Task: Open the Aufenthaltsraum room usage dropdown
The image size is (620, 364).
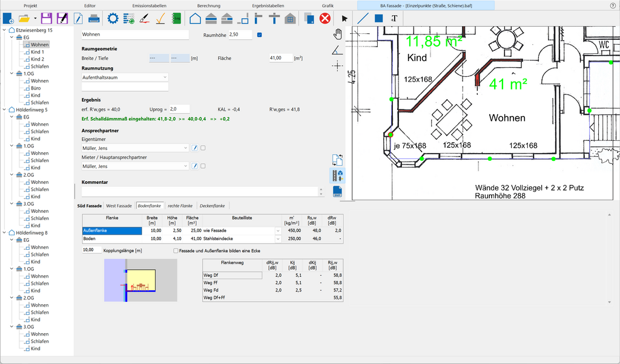Action: point(165,77)
